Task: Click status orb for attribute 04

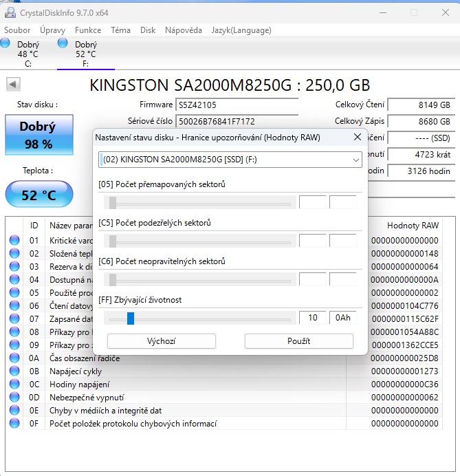Action: [14, 279]
